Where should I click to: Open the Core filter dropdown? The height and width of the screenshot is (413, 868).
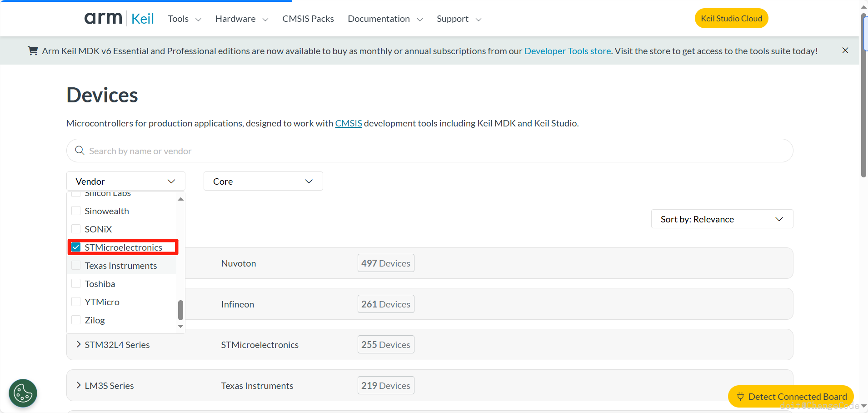pyautogui.click(x=263, y=181)
